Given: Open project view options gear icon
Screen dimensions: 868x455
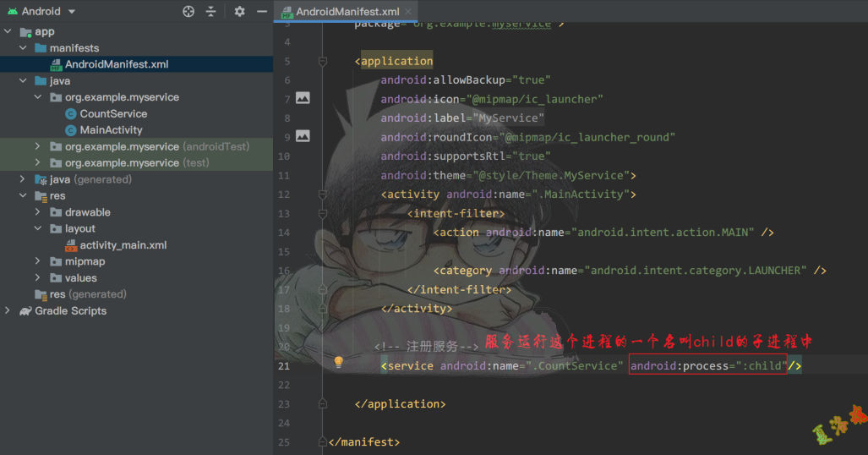Looking at the screenshot, I should click(239, 11).
